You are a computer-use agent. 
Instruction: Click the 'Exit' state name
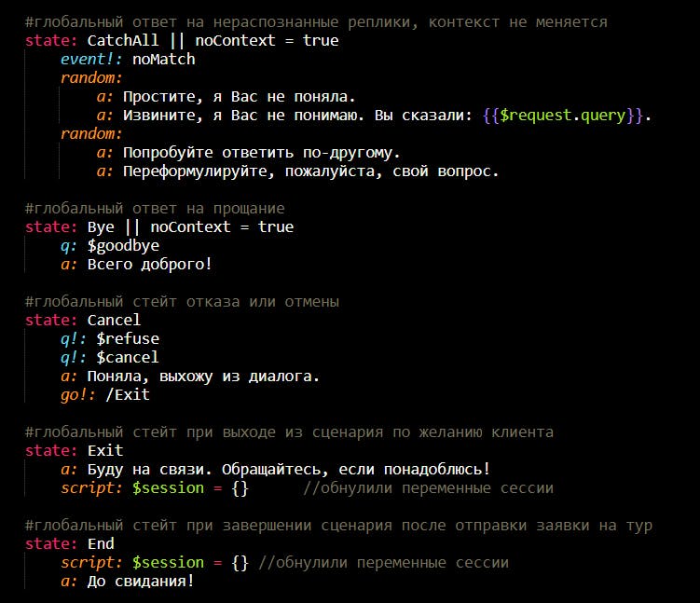(x=105, y=451)
